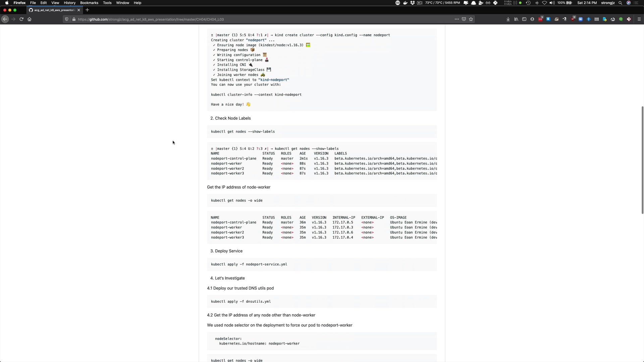Open the History menu
Viewport: 644px width, 362px height.
click(x=69, y=3)
